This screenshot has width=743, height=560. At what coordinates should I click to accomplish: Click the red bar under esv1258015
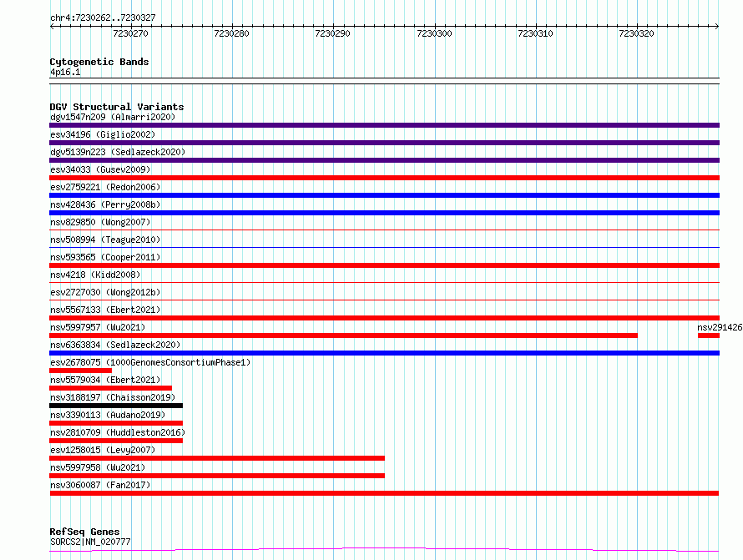[217, 458]
